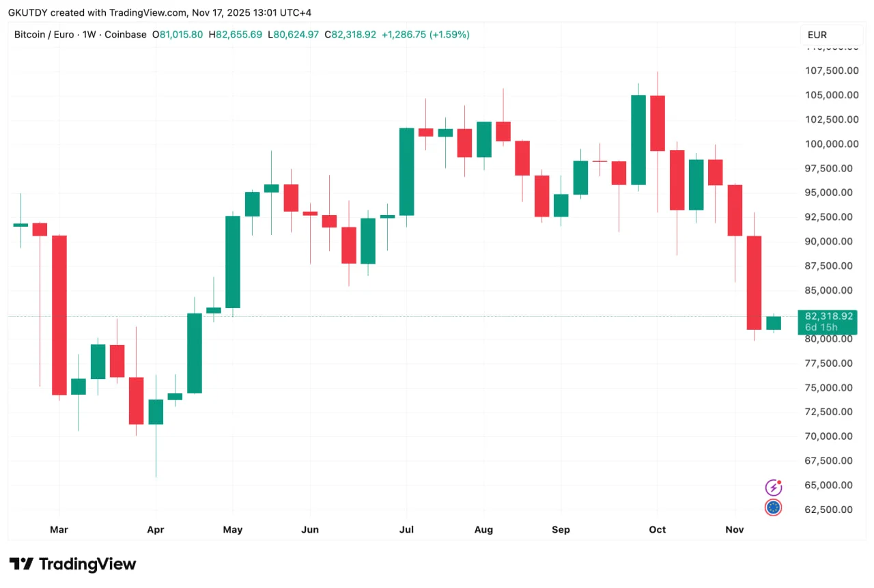The image size is (874, 588).
Task: Open the EUR currency selector
Action: [x=822, y=35]
